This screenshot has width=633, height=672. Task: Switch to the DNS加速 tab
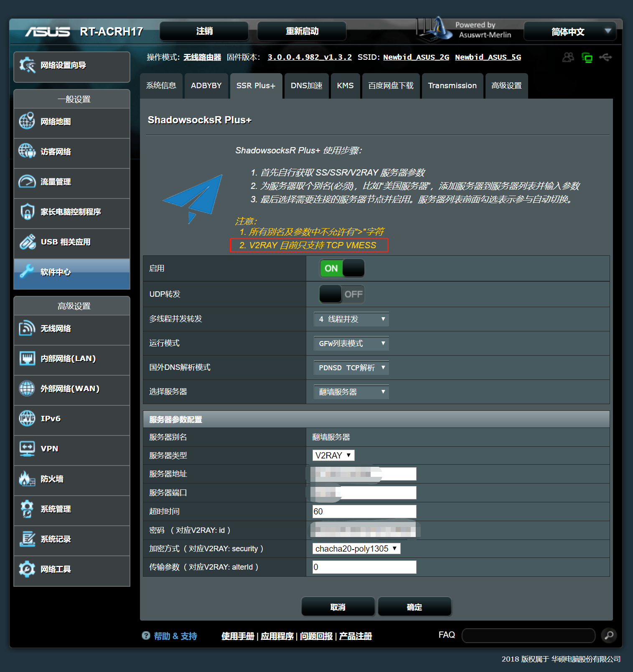point(307,86)
